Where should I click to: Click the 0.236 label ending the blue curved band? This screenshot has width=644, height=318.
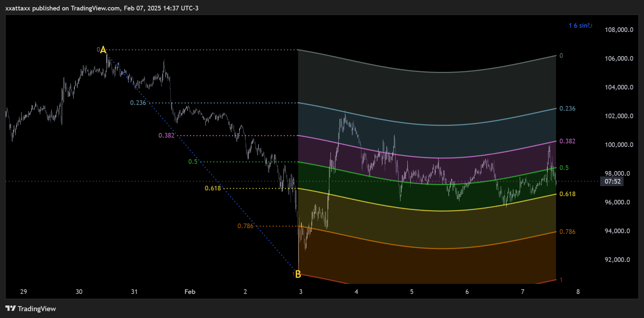[x=567, y=109]
